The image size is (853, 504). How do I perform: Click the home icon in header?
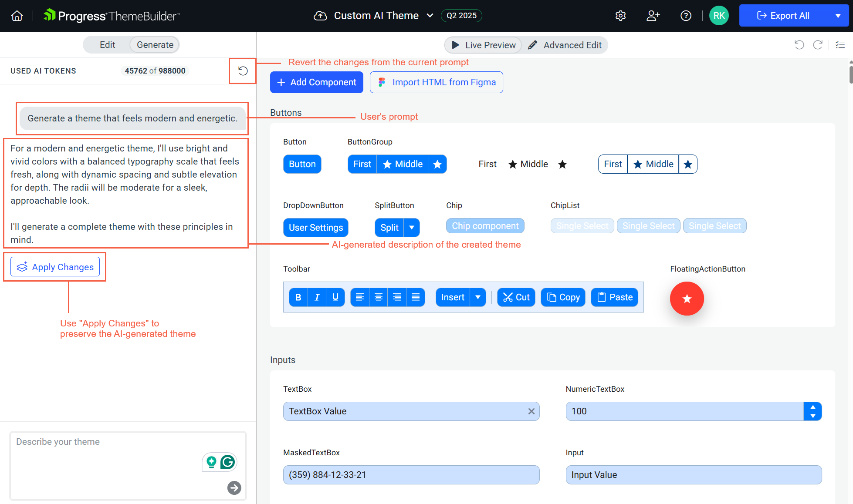click(x=17, y=16)
